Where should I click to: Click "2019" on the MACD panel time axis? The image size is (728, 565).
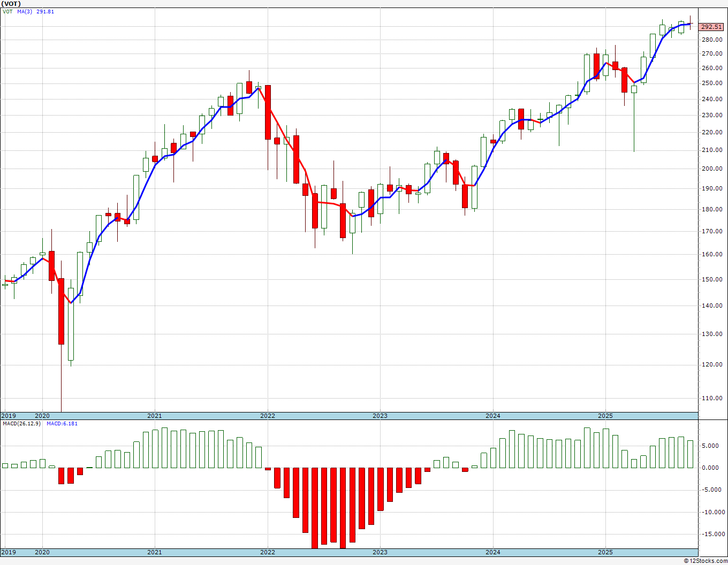pos(8,552)
